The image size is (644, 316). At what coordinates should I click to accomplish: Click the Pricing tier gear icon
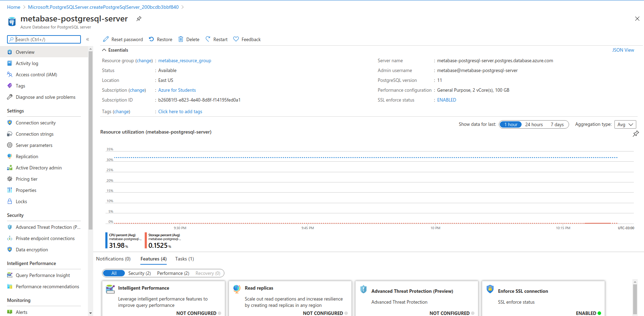(10, 179)
